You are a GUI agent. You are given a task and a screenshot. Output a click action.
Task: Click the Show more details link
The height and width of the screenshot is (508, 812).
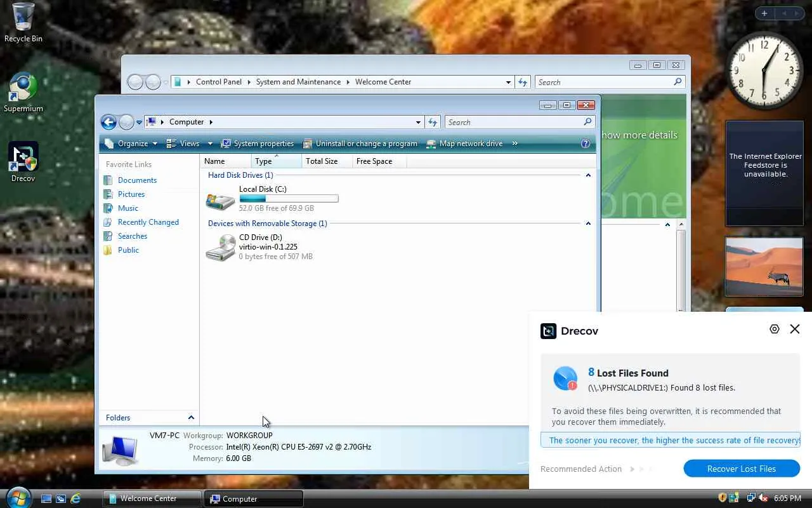click(x=639, y=135)
